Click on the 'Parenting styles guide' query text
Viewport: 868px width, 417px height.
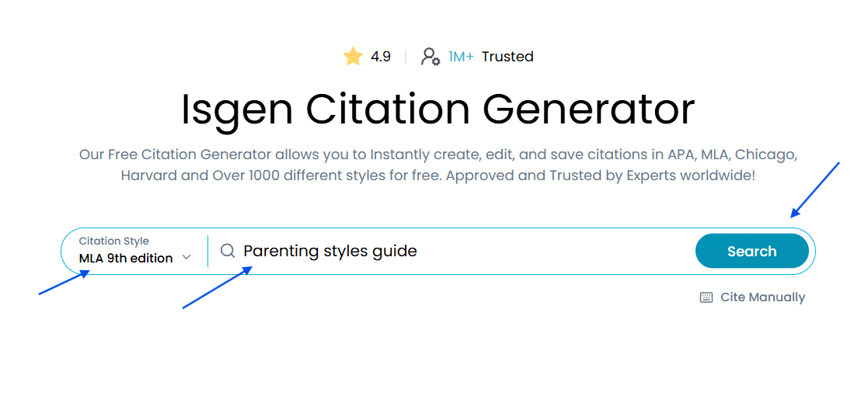[330, 251]
